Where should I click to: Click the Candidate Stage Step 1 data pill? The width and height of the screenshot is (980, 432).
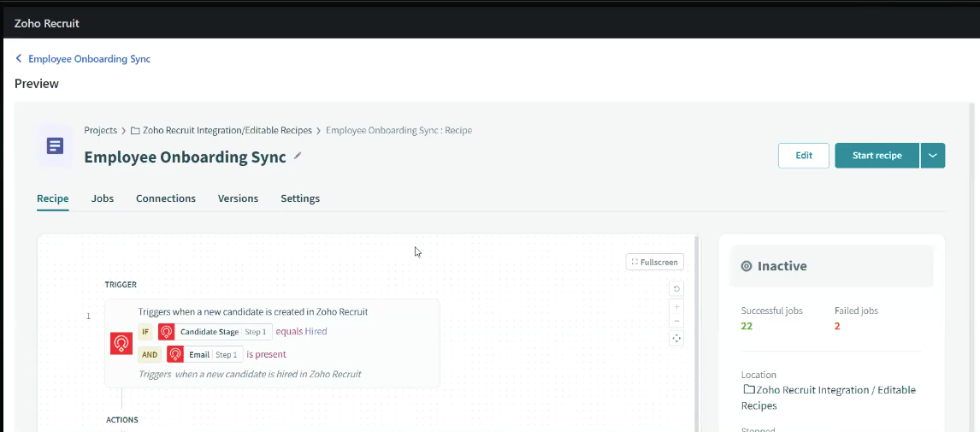point(215,332)
